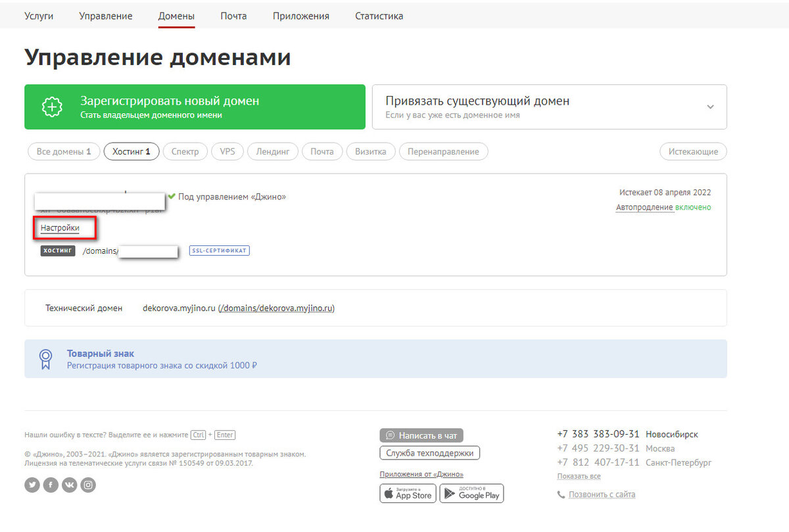Viewport: 789px width, 532px height.
Task: Expand the Привязать существующий домен panel
Action: [x=549, y=107]
